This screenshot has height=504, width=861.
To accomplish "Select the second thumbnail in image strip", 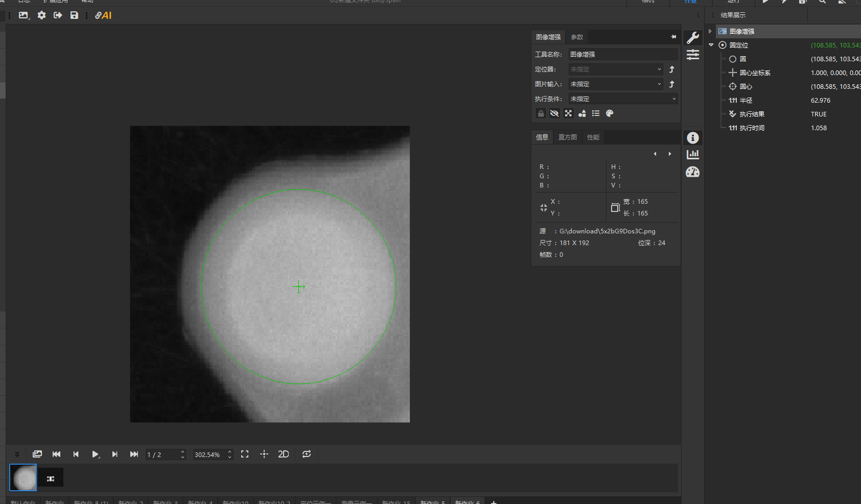I will pyautogui.click(x=51, y=478).
